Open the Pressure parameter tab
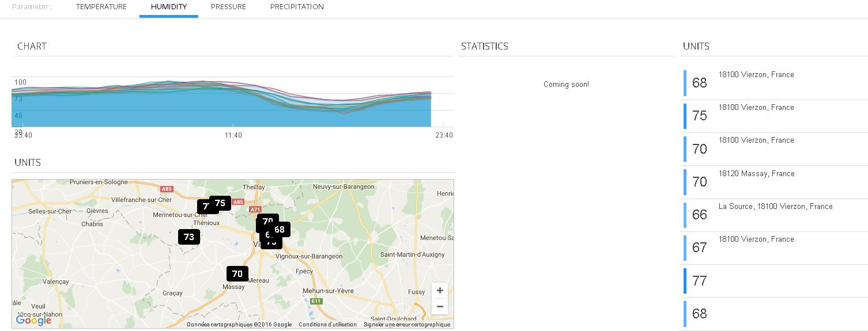Viewport: 868px width, 331px height. click(x=228, y=7)
